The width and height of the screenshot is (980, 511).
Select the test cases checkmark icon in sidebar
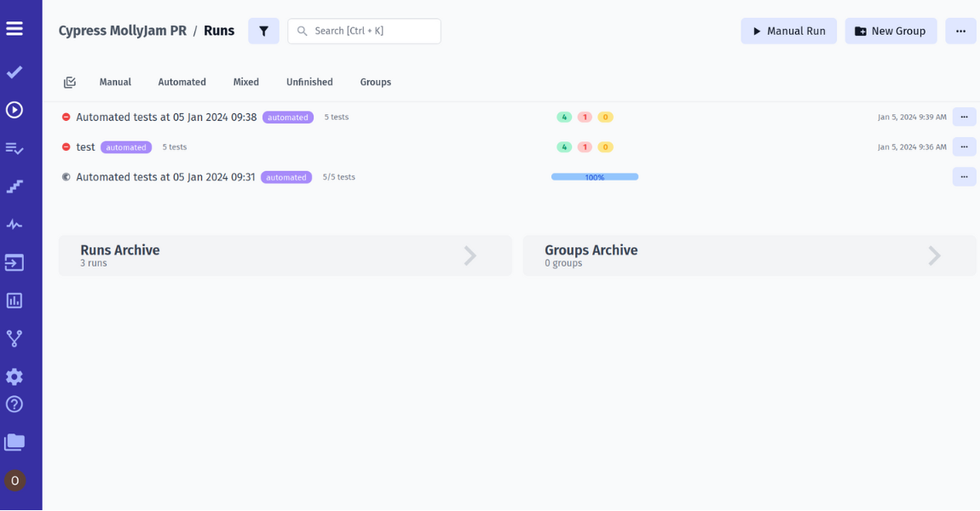pos(14,72)
